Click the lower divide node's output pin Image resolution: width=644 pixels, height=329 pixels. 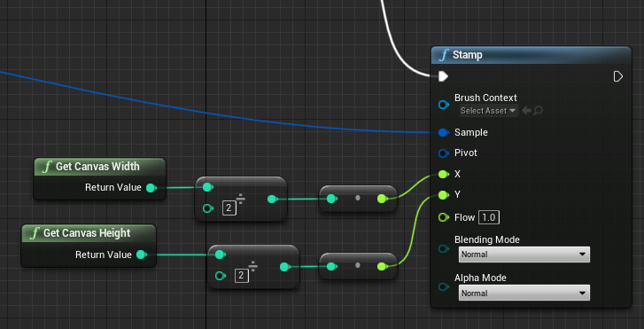(x=284, y=267)
